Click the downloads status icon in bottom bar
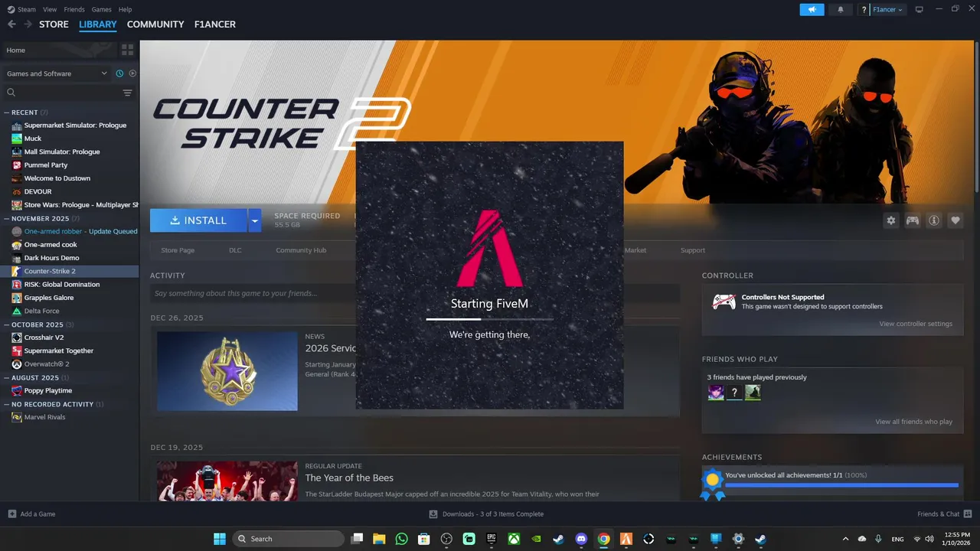Viewport: 980px width, 551px height. [x=433, y=514]
